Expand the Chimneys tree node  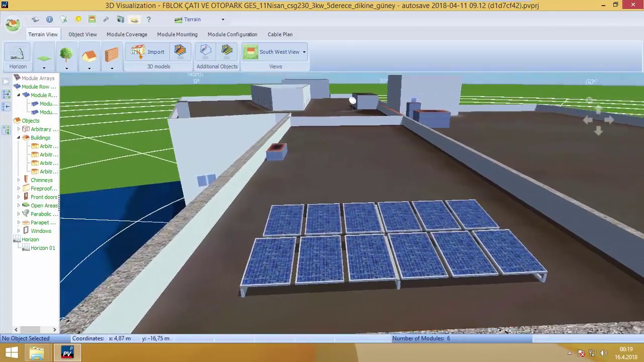(19, 180)
